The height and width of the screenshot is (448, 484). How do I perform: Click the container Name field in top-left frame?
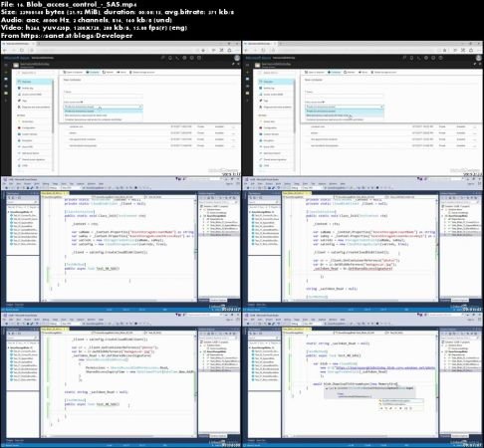[104, 97]
